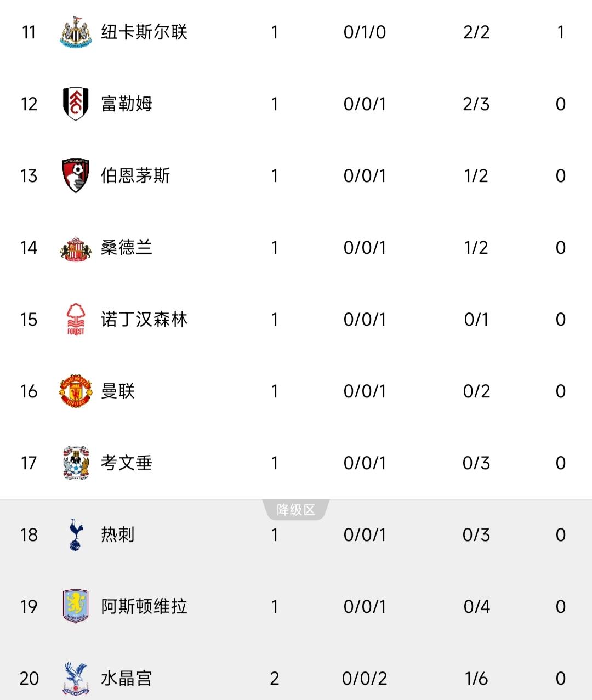
Task: Tap the Crystal Palace eagle crest
Action: coord(76,678)
